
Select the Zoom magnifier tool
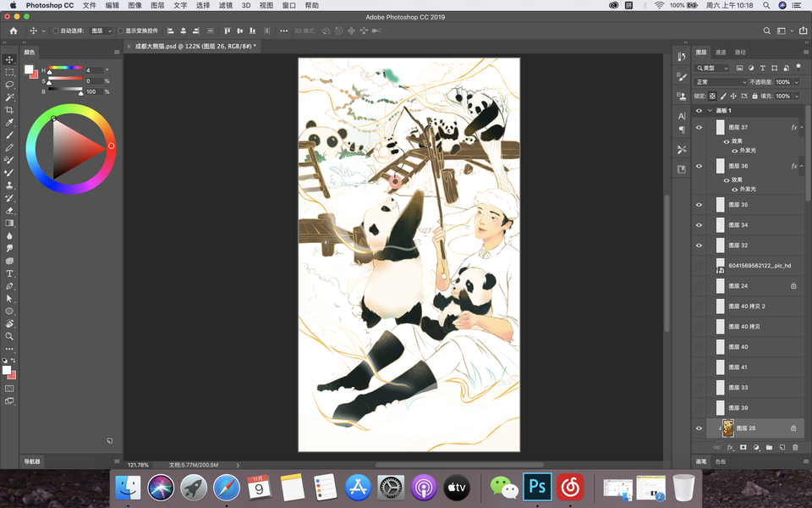point(9,336)
